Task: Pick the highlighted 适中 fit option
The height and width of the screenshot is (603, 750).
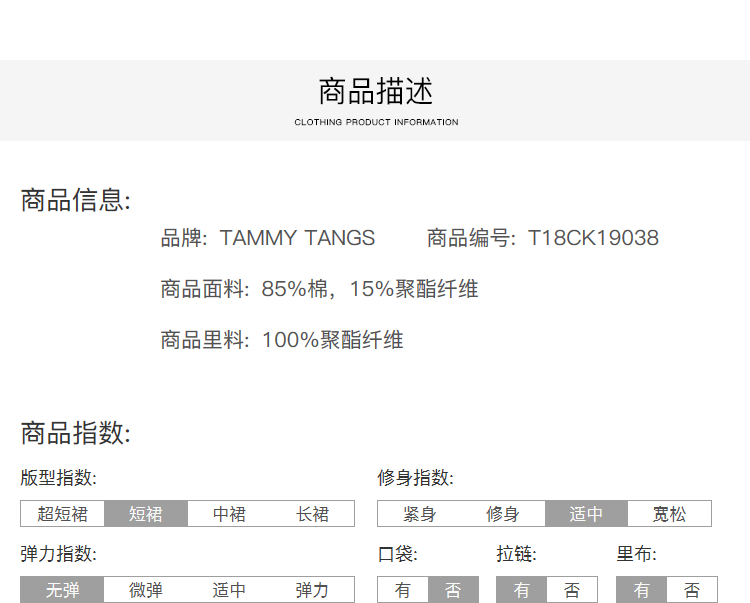Action: coord(586,514)
